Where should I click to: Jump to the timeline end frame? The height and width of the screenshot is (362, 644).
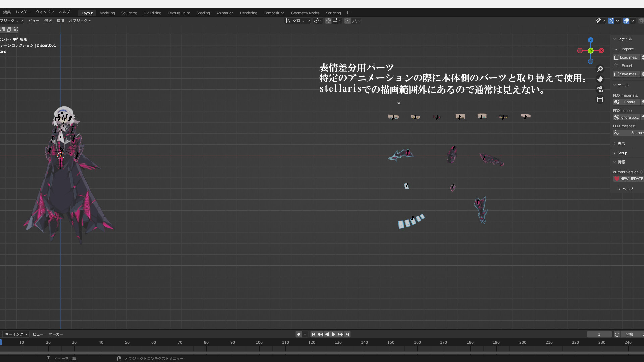(347, 334)
